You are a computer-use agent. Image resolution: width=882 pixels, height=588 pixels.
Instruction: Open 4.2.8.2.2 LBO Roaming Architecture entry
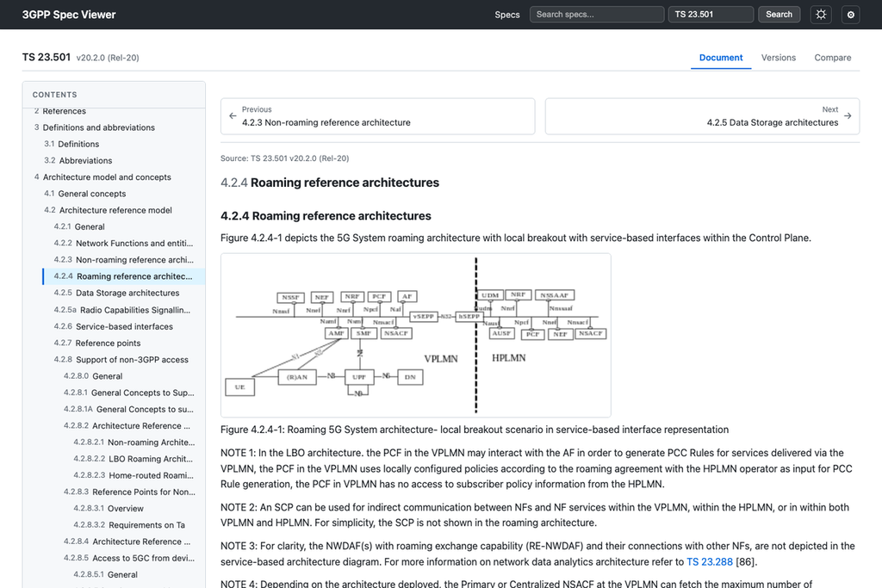[133, 459]
